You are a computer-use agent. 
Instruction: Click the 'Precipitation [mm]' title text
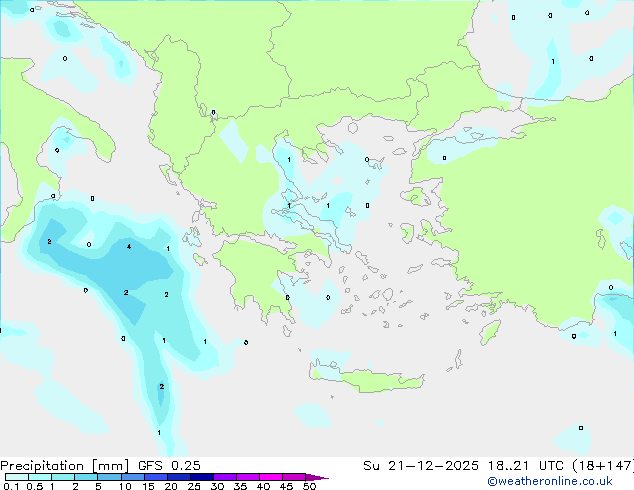pos(64,466)
